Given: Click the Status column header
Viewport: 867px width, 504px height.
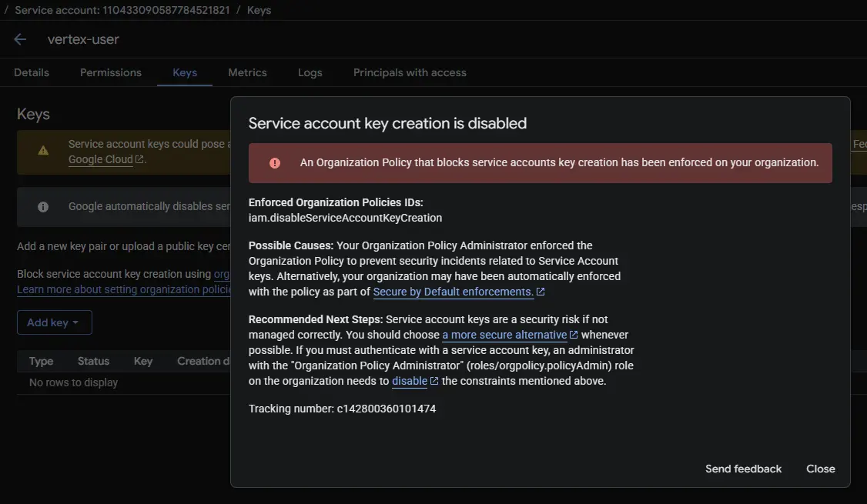Looking at the screenshot, I should [93, 361].
